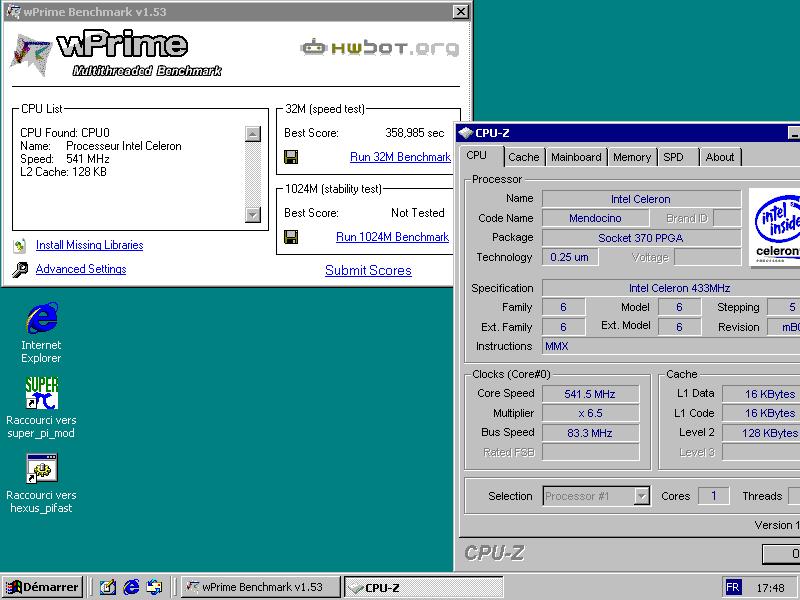
Task: Click CPU-Z taskbar button
Action: (x=423, y=587)
